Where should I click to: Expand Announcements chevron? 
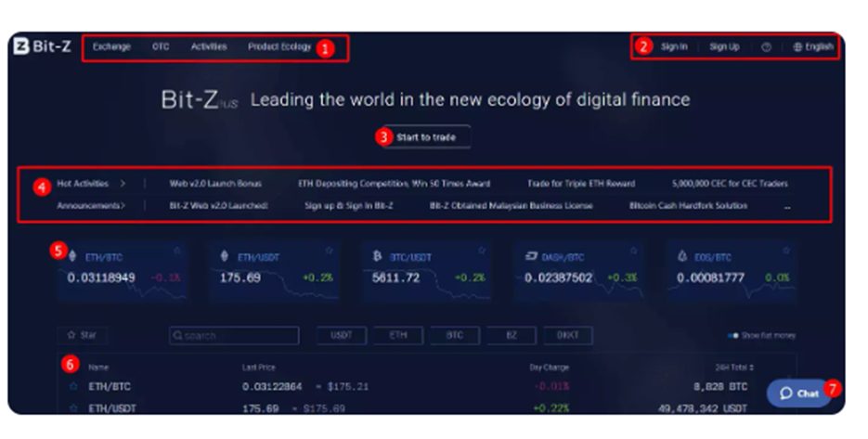pos(123,205)
